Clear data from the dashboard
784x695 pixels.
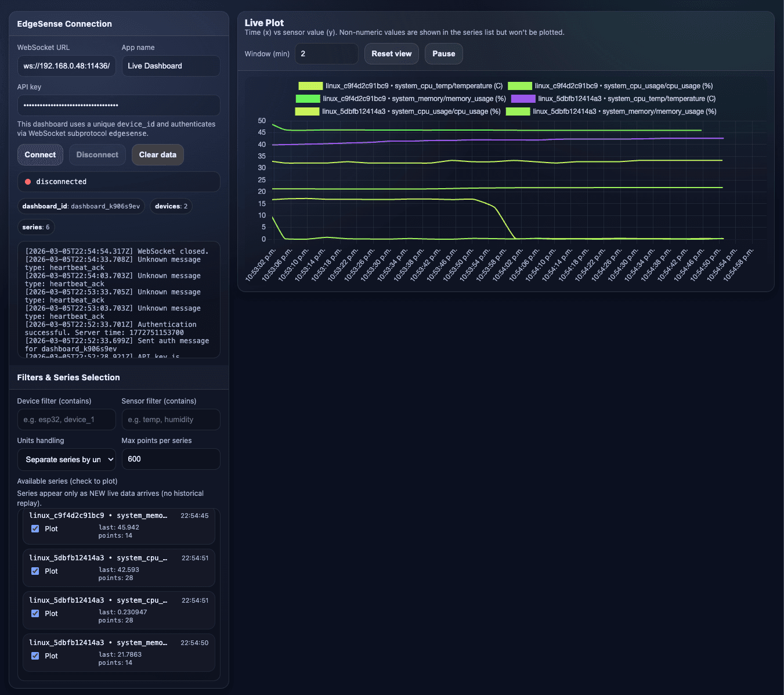157,155
